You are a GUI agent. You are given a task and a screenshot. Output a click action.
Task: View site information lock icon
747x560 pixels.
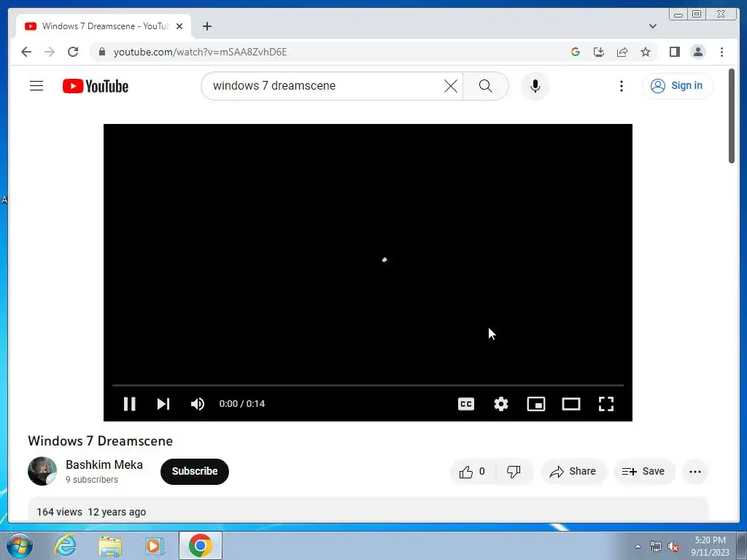(101, 52)
